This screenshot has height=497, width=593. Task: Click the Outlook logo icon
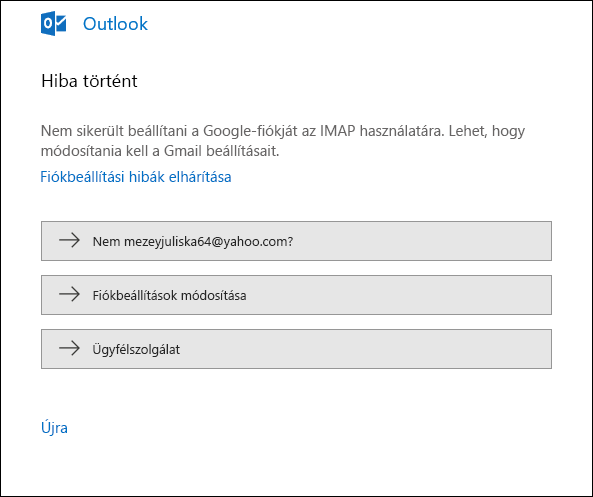[x=53, y=23]
